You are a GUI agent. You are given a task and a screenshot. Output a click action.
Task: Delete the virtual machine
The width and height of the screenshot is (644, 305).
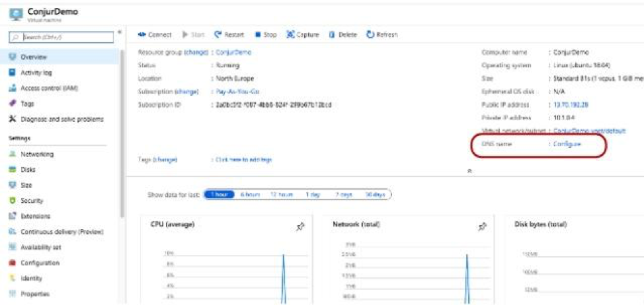tap(342, 34)
